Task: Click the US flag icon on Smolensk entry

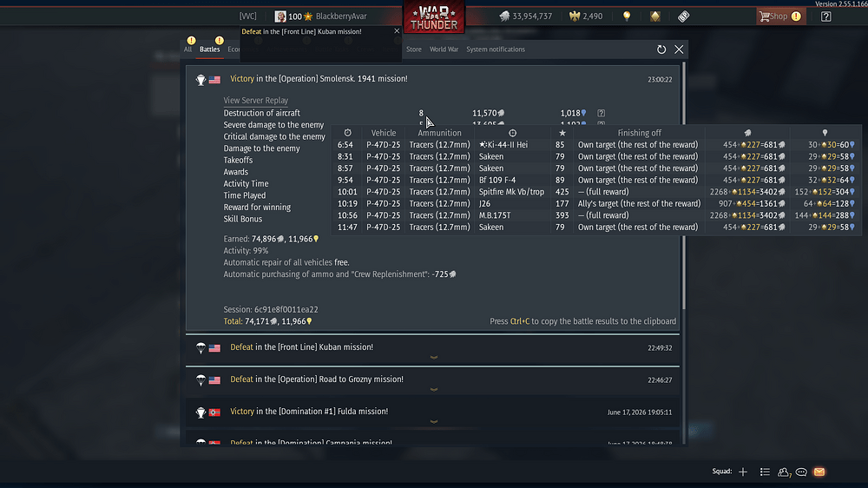Action: 214,80
